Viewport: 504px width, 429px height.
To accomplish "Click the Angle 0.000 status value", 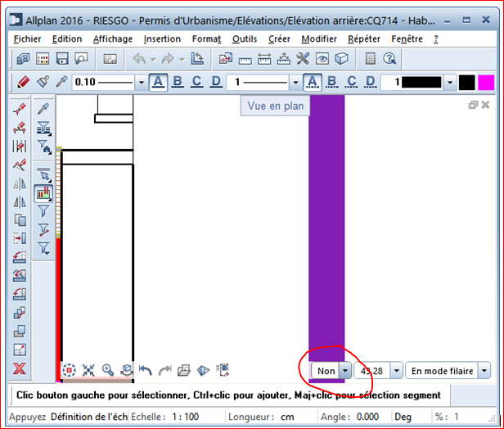I will [x=367, y=417].
